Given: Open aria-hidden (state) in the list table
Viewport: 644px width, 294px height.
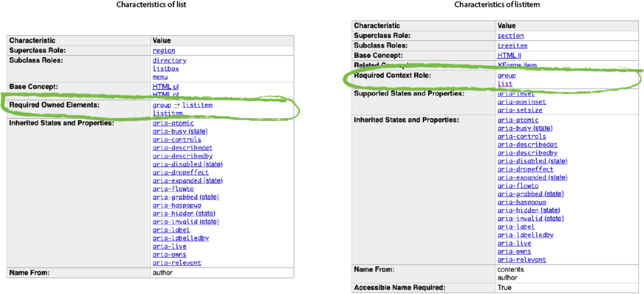Looking at the screenshot, I should [184, 213].
